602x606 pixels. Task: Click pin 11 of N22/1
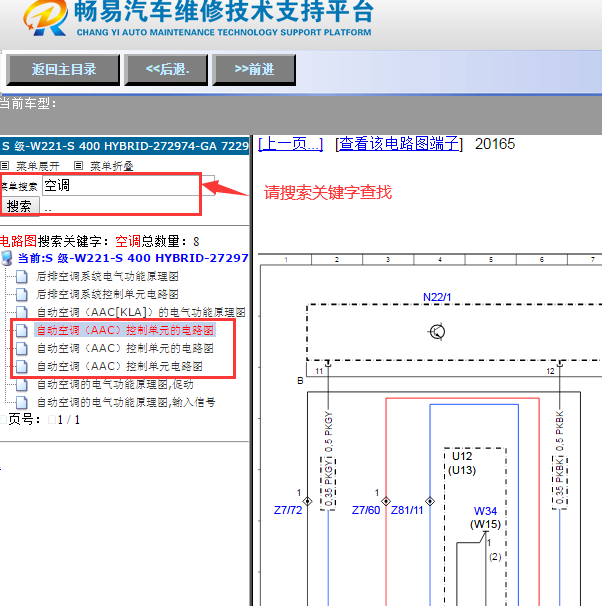point(319,371)
